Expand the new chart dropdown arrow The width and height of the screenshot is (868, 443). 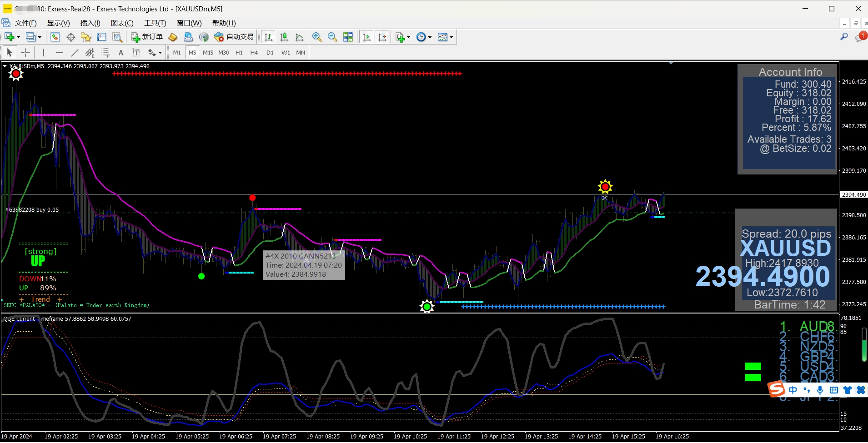pos(18,37)
